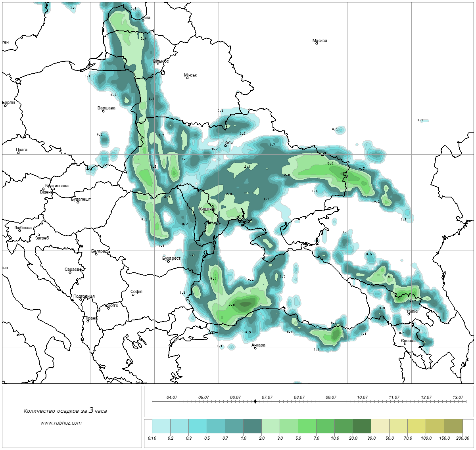Jump to 13.07 on the timeline

point(458,397)
